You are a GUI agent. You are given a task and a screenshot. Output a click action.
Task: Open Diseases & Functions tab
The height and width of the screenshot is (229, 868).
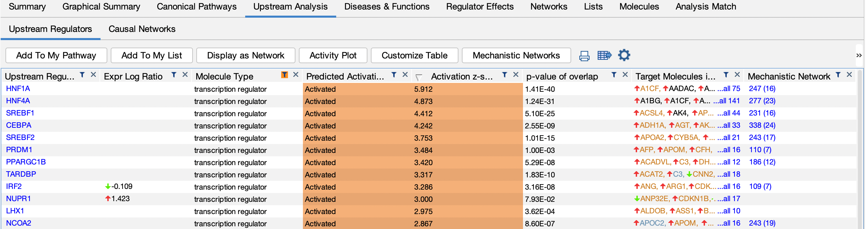point(387,7)
